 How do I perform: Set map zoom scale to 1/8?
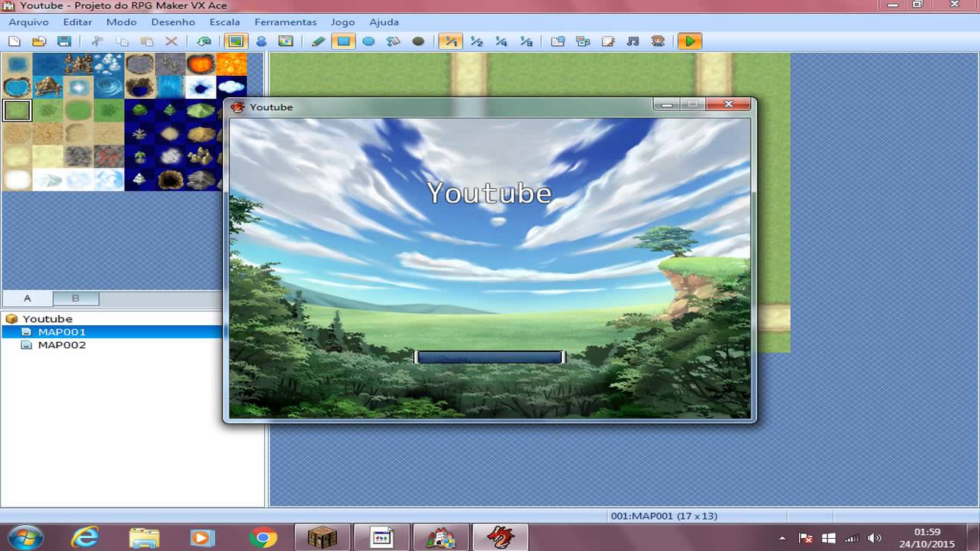(526, 41)
